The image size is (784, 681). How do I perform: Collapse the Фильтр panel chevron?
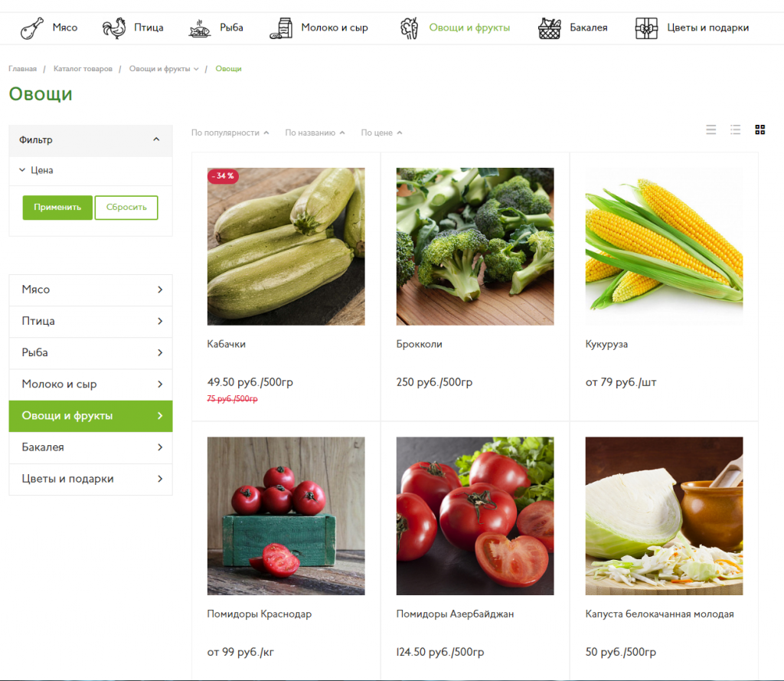tap(156, 139)
